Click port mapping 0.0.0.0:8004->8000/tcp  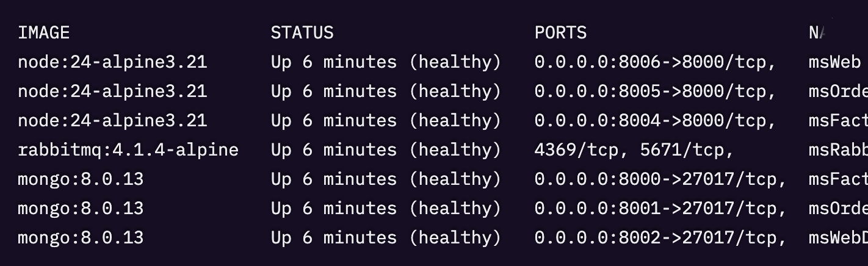pos(654,120)
